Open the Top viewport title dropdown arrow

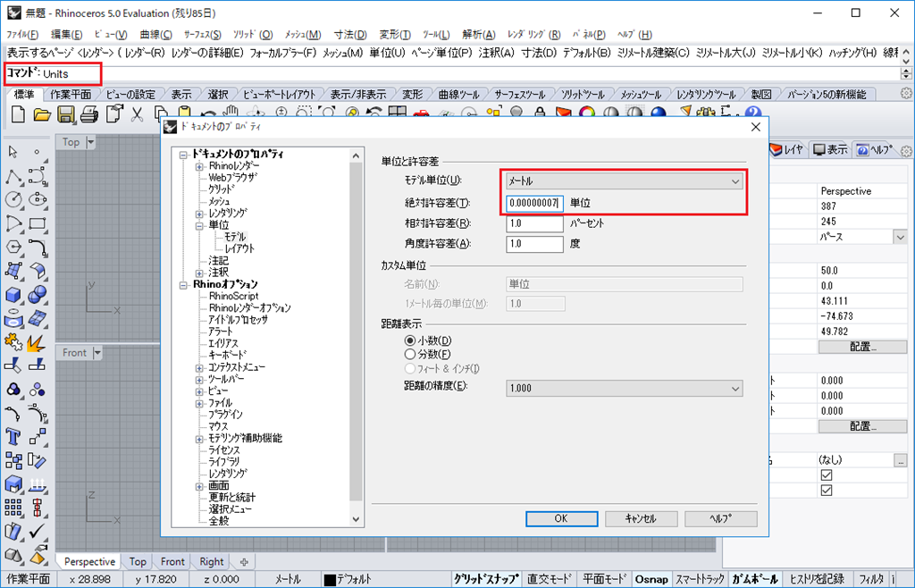pos(90,142)
